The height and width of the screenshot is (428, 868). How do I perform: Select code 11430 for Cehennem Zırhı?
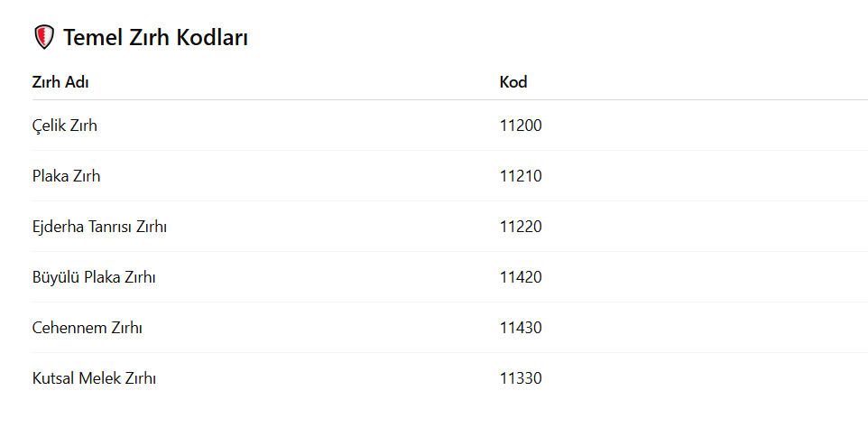521,328
